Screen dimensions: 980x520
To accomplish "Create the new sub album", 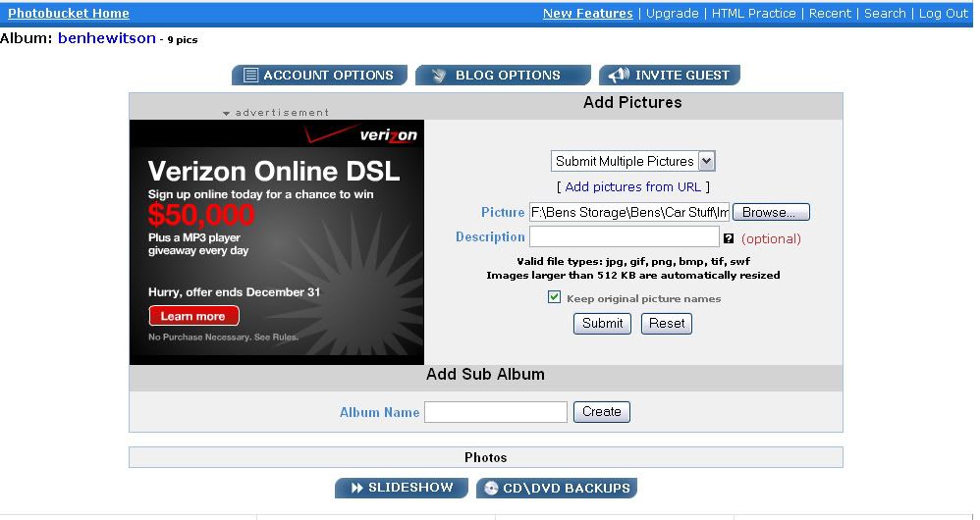I will click(x=601, y=412).
